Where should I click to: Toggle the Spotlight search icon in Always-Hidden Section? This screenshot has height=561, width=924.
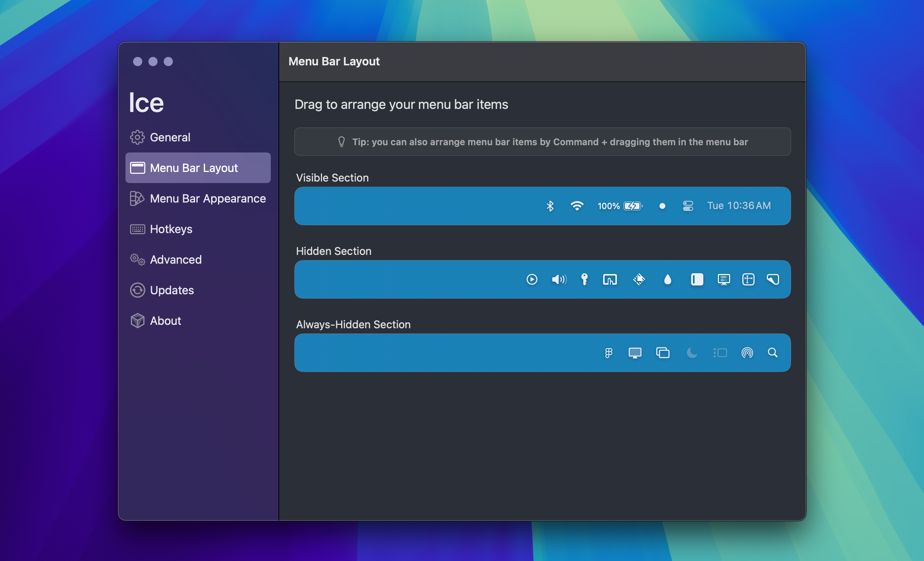pos(772,353)
